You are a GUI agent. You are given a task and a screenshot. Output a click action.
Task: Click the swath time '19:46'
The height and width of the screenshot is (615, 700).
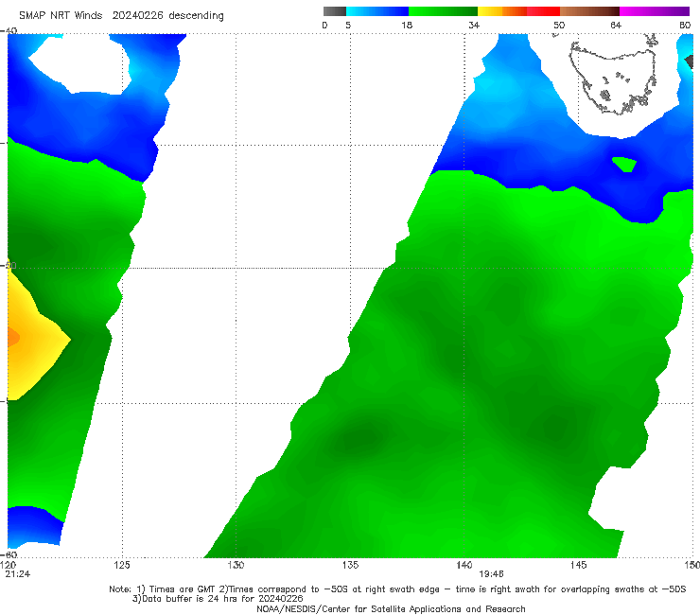pyautogui.click(x=491, y=574)
